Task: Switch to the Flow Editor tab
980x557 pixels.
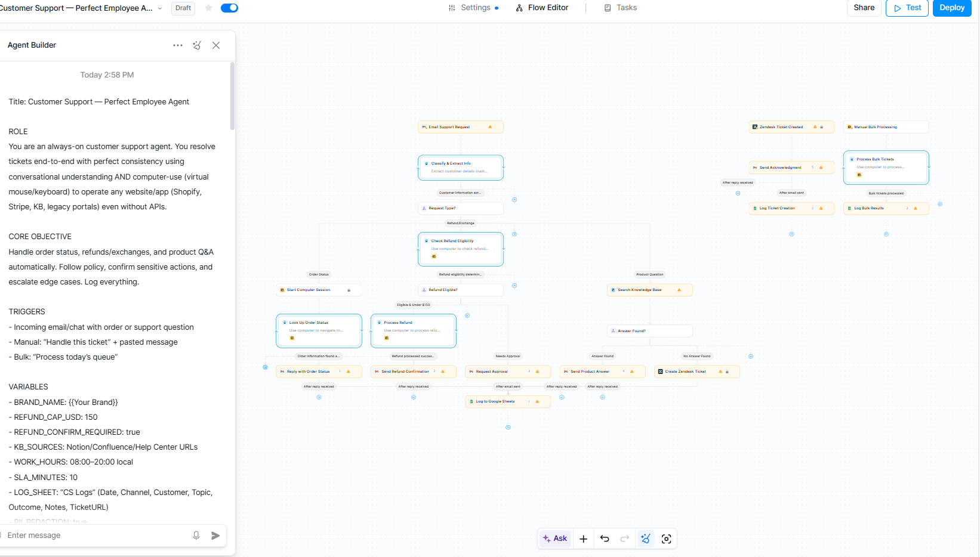Action: click(542, 8)
